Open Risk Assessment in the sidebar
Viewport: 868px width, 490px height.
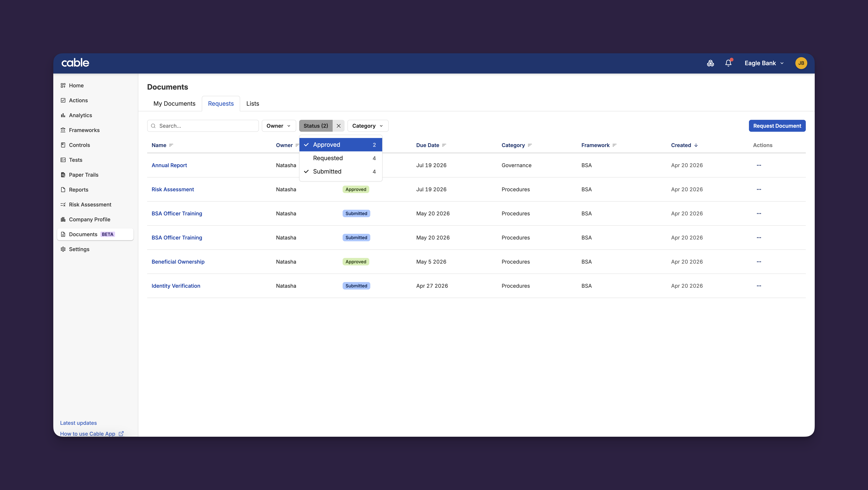point(95,205)
